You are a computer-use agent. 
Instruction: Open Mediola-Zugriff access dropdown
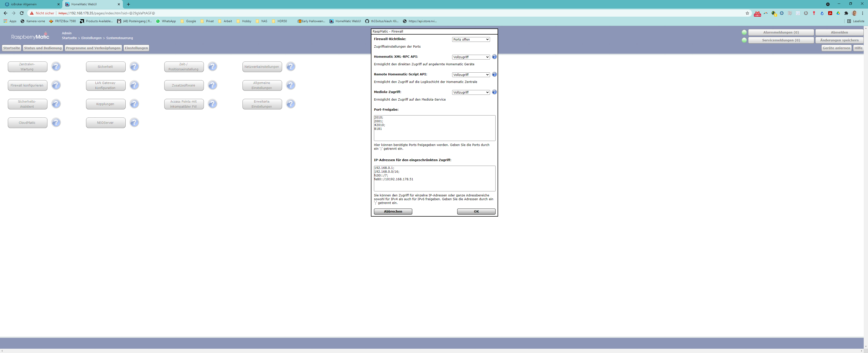(x=470, y=92)
